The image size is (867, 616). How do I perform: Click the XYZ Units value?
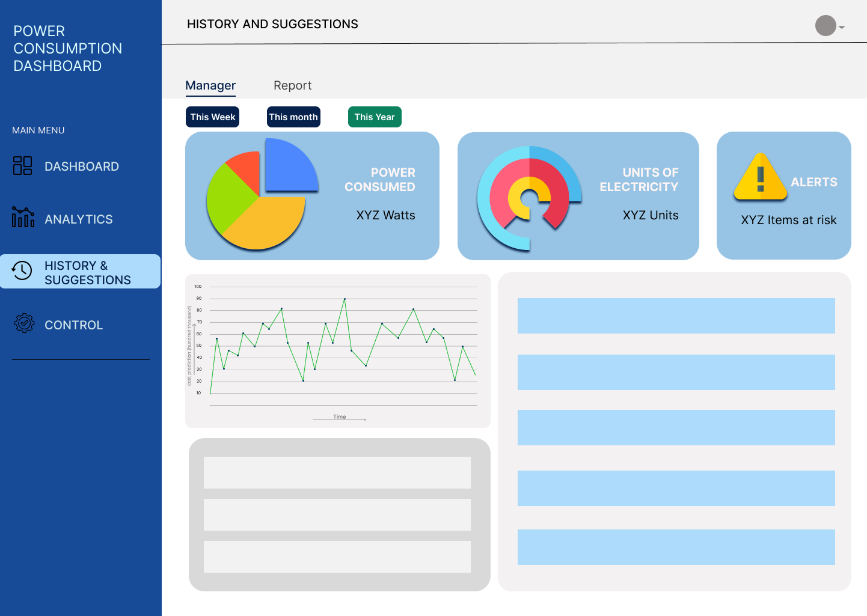tap(651, 215)
